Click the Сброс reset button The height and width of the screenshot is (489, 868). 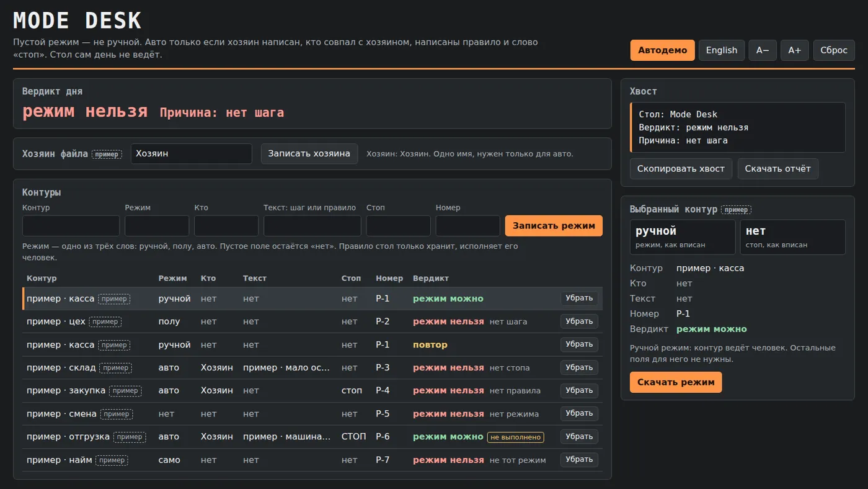[834, 50]
